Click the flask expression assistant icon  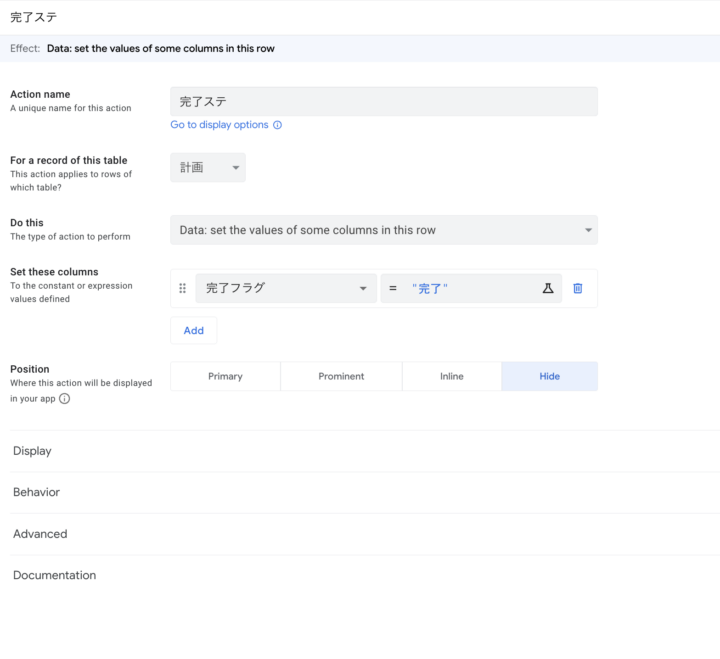548,288
